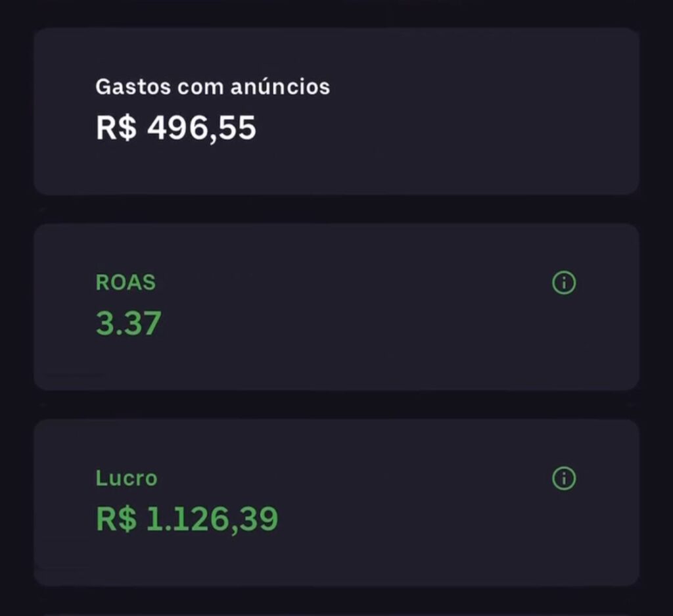This screenshot has height=616, width=673.
Task: Click the R$ symbol before 1.126,39
Action: [116, 519]
